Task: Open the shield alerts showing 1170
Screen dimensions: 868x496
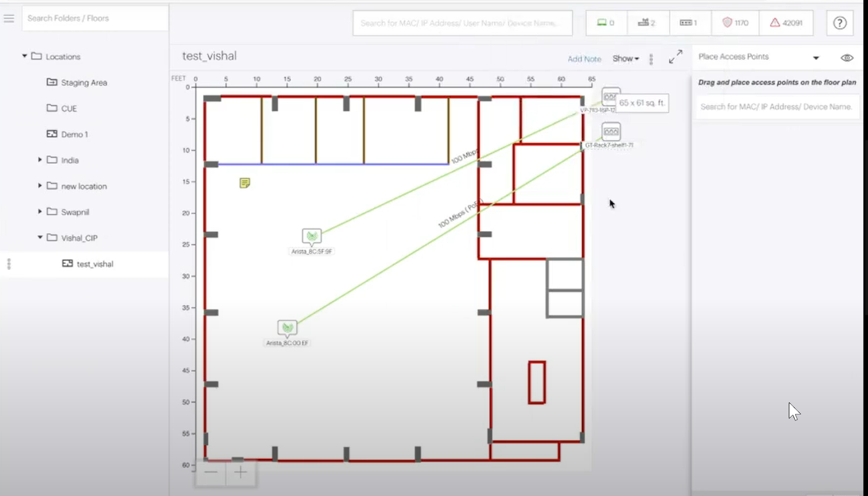Action: point(734,23)
